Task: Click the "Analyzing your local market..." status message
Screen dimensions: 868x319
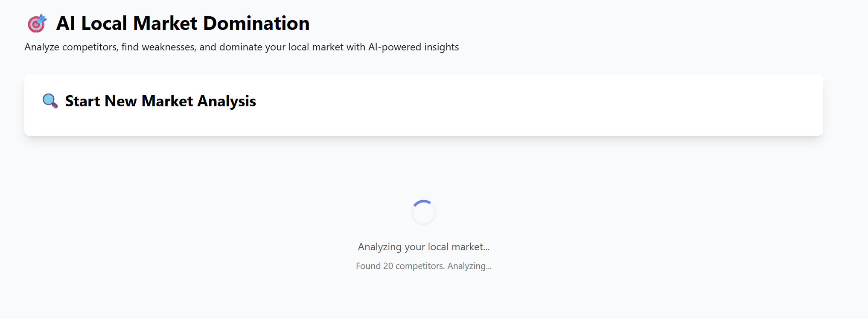Action: coord(424,247)
